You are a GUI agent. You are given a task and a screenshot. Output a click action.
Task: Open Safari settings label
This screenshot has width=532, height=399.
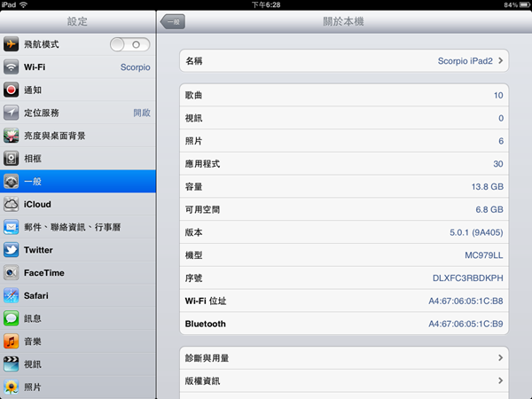tap(36, 295)
